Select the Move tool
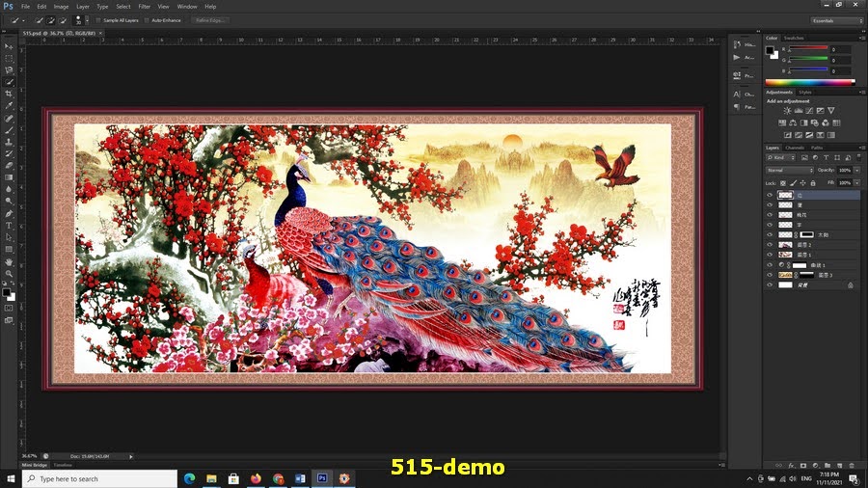Screen dimensions: 868x488 tap(9, 46)
